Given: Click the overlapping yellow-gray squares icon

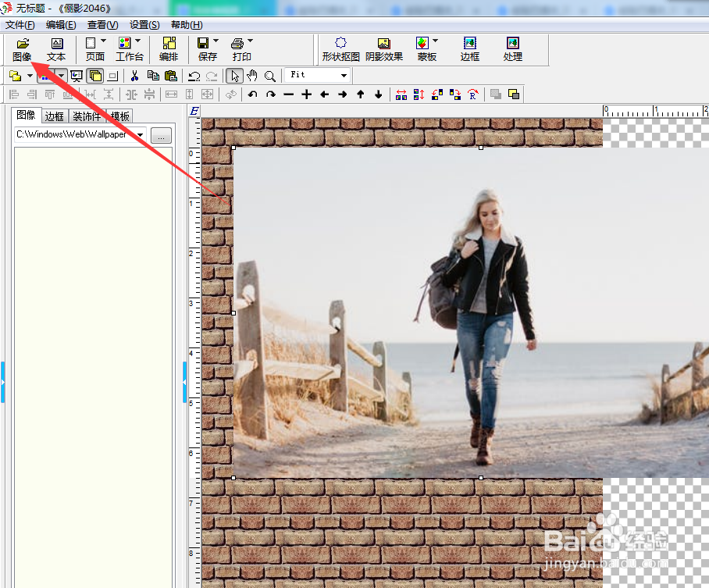Looking at the screenshot, I should (x=514, y=94).
